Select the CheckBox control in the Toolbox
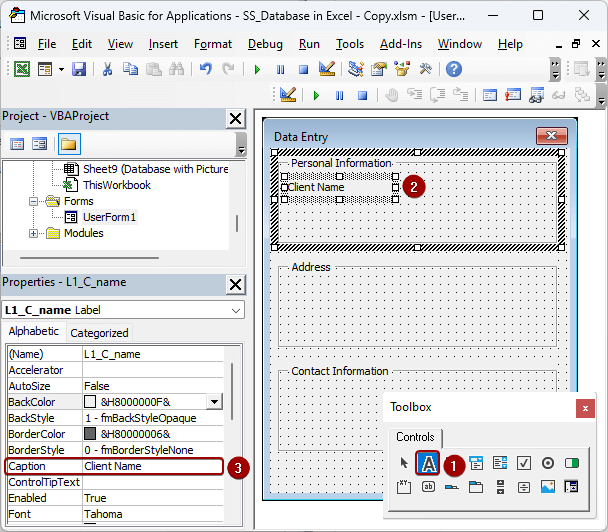Screen dimensions: 608x532 [x=524, y=463]
